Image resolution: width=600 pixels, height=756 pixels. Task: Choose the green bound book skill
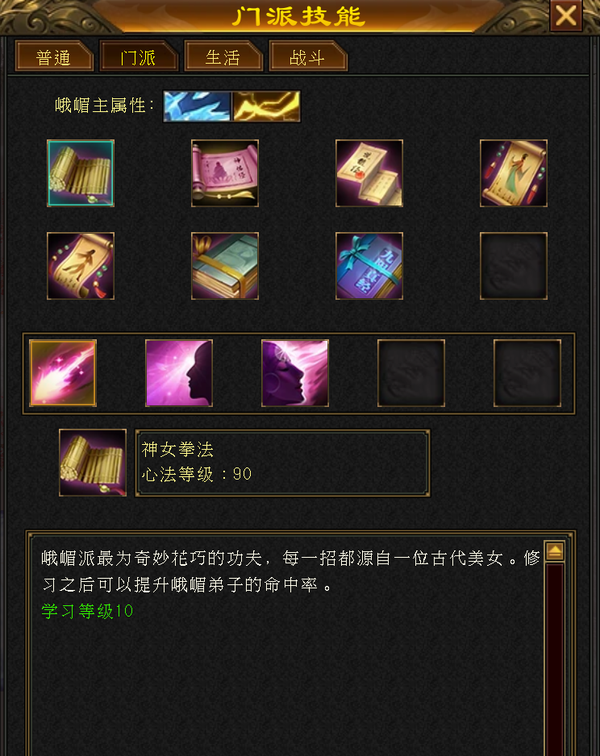point(225,266)
